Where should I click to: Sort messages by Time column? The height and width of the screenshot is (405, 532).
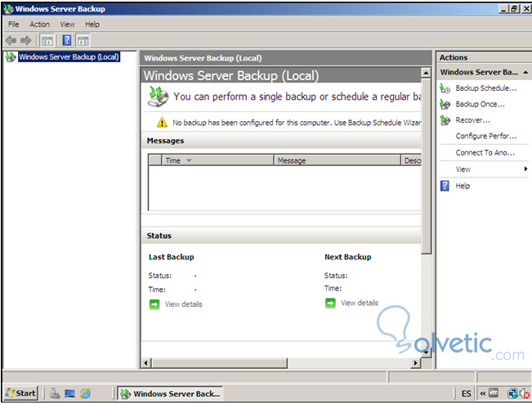(x=217, y=160)
